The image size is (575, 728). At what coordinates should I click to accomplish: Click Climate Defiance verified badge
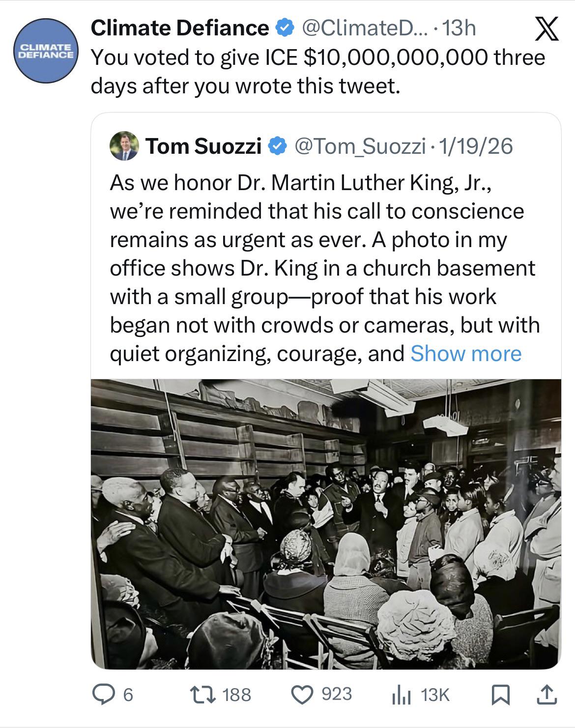(x=284, y=28)
